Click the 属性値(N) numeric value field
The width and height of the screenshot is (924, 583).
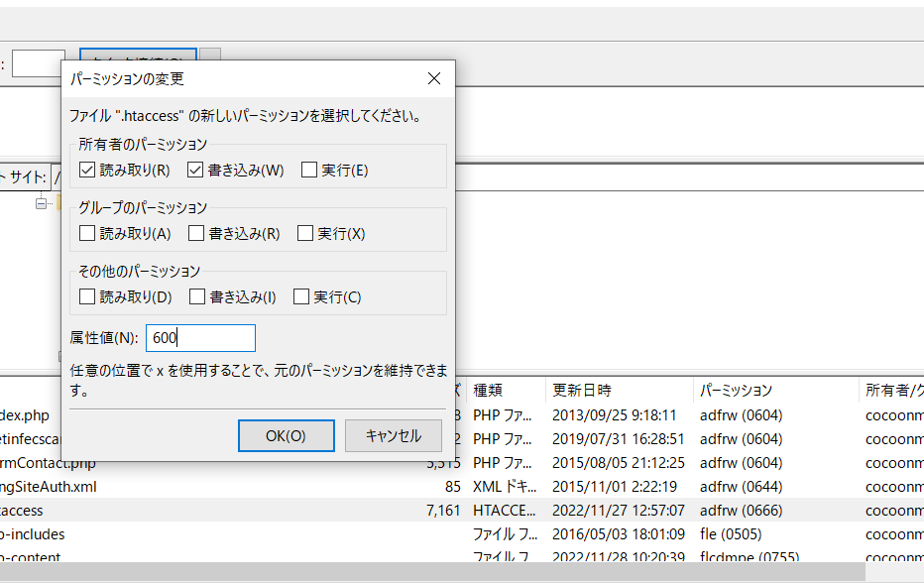click(200, 338)
